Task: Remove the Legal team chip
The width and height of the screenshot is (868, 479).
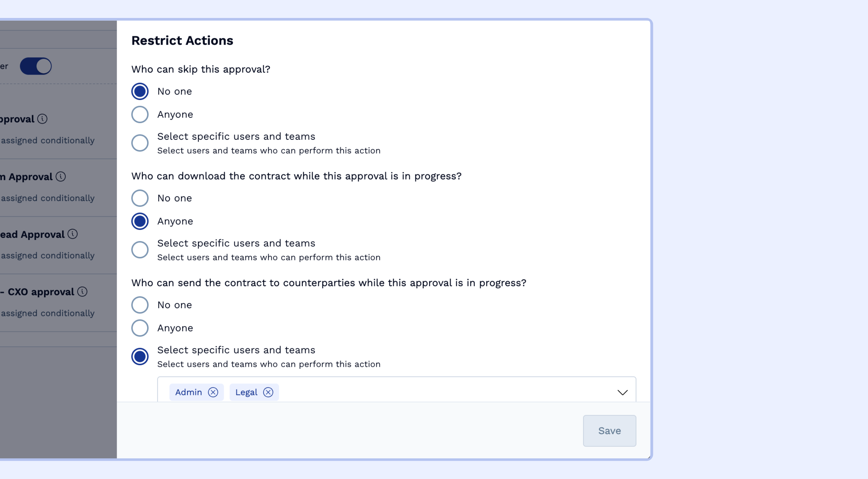Action: pos(269,392)
